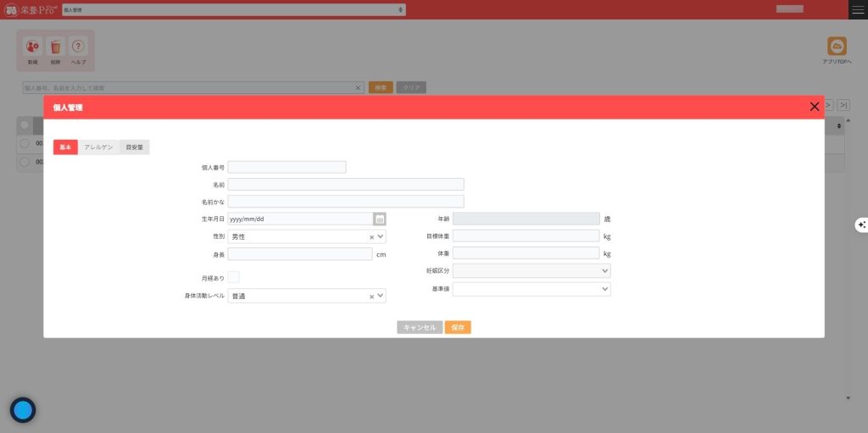Clear the 性別 selection with x icon

pos(371,237)
